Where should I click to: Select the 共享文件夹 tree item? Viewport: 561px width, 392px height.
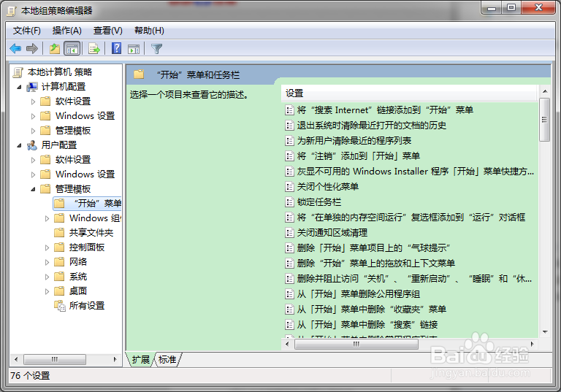(91, 233)
